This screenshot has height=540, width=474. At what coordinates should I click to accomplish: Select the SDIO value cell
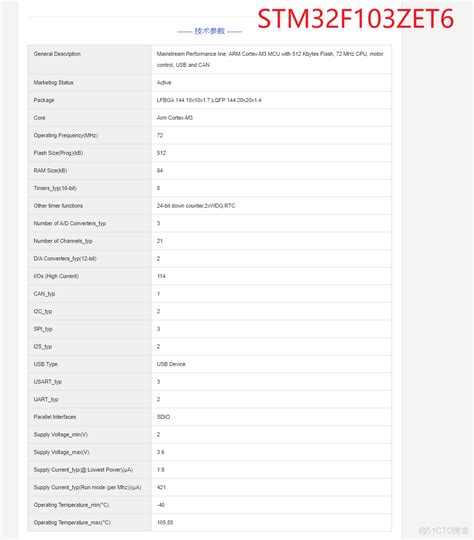pos(271,417)
